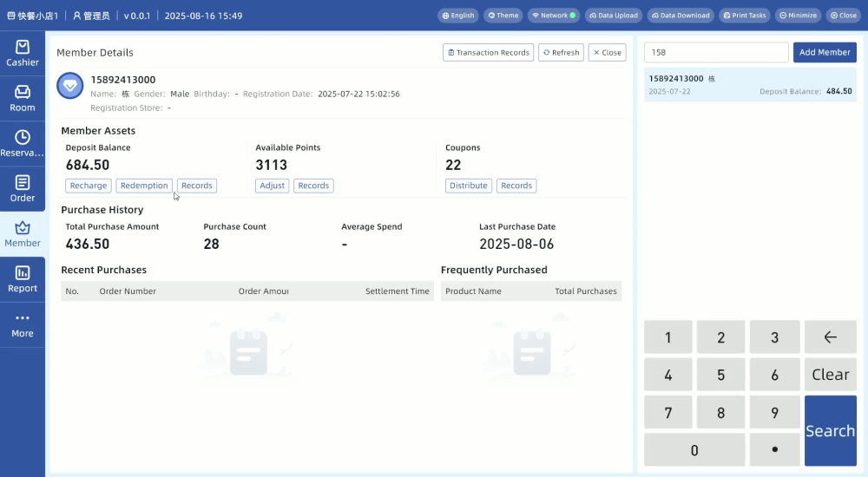This screenshot has width=868, height=477.
Task: Open the Report section
Action: pos(23,279)
